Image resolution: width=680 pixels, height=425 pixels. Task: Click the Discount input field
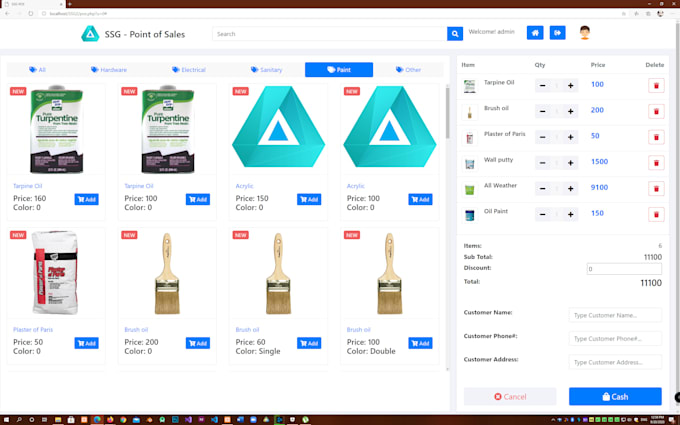click(624, 269)
